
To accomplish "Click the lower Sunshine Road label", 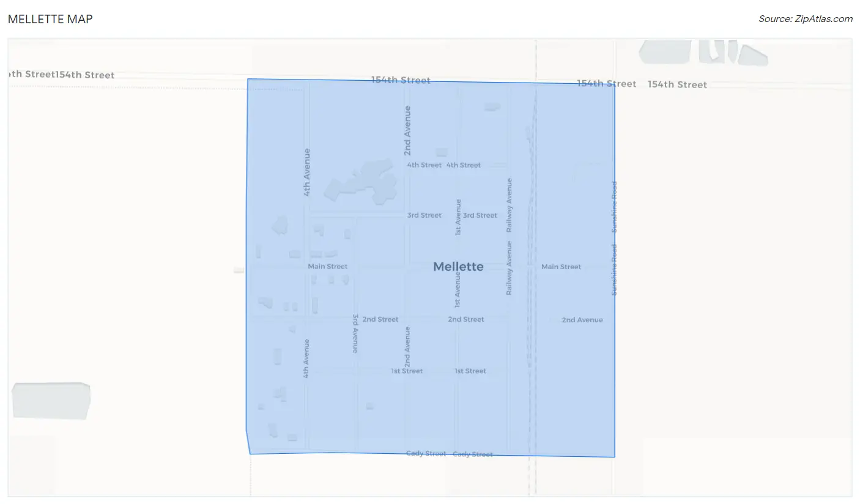I will [614, 270].
